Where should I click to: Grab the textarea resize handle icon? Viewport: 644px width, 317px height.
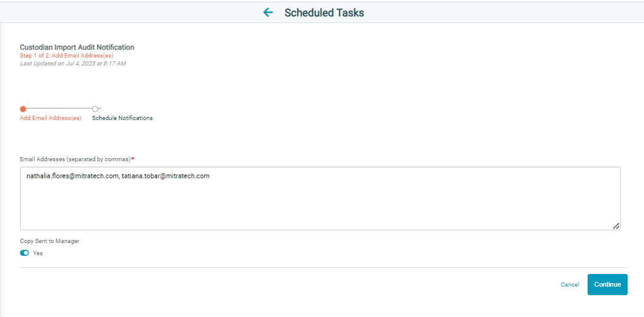[x=615, y=225]
